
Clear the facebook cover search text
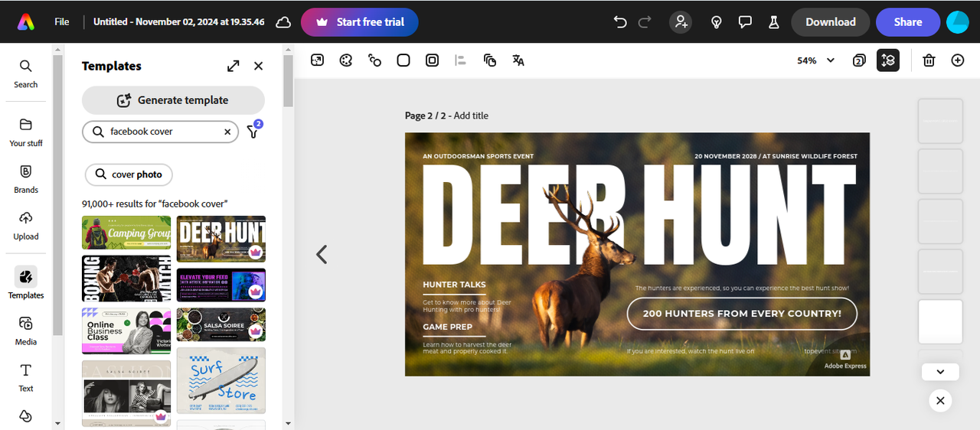(x=227, y=132)
